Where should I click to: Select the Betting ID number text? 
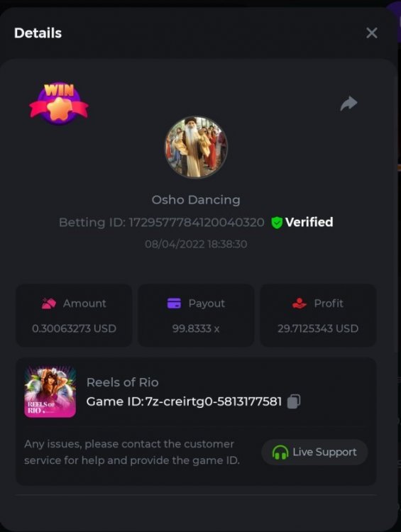197,223
